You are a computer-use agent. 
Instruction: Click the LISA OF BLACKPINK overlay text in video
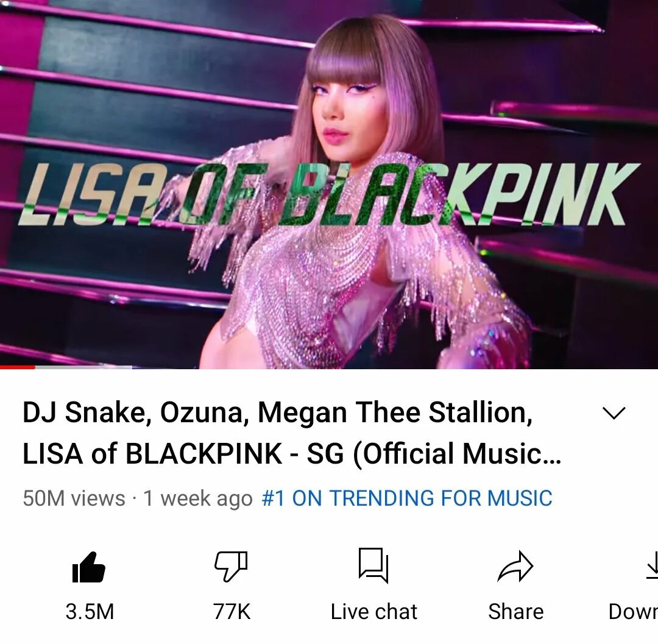[x=329, y=194]
